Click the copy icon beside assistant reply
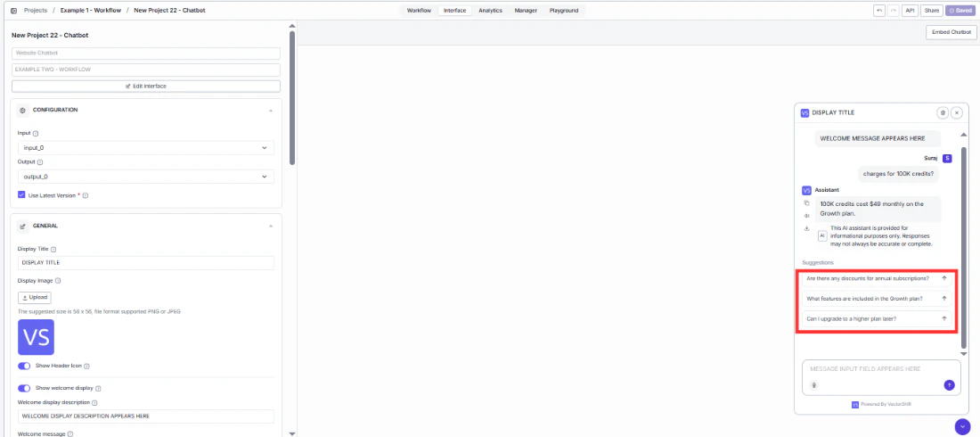 click(x=806, y=202)
